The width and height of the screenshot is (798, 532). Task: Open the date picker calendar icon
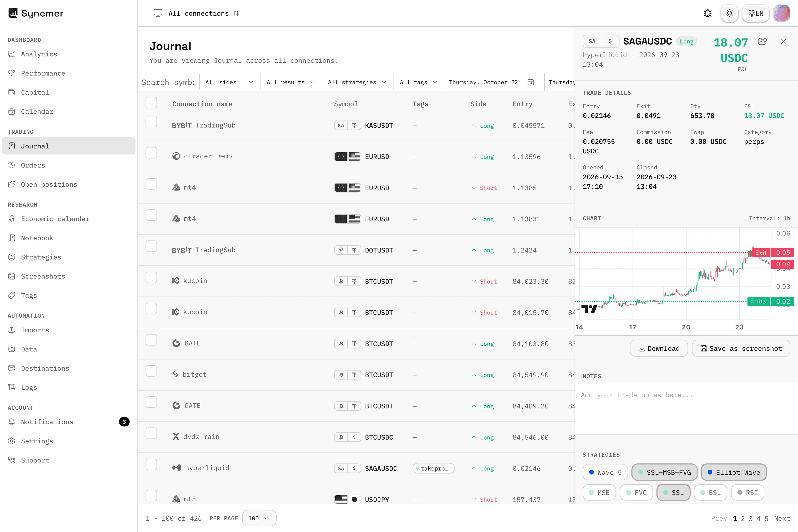coord(531,82)
